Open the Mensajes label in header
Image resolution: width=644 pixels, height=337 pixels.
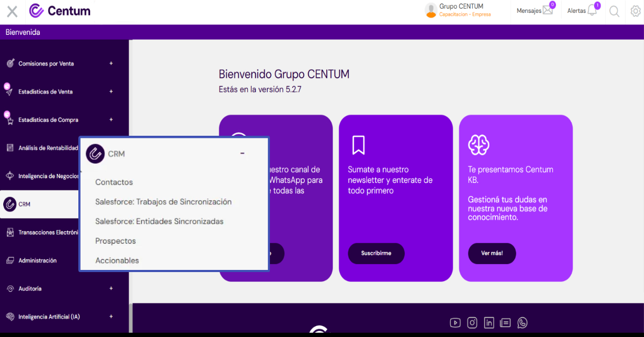coord(529,11)
